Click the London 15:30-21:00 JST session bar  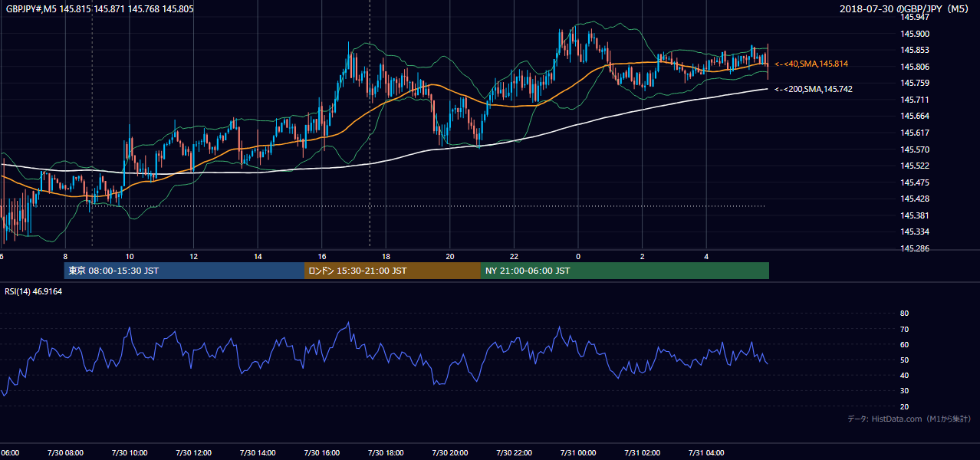pos(393,271)
